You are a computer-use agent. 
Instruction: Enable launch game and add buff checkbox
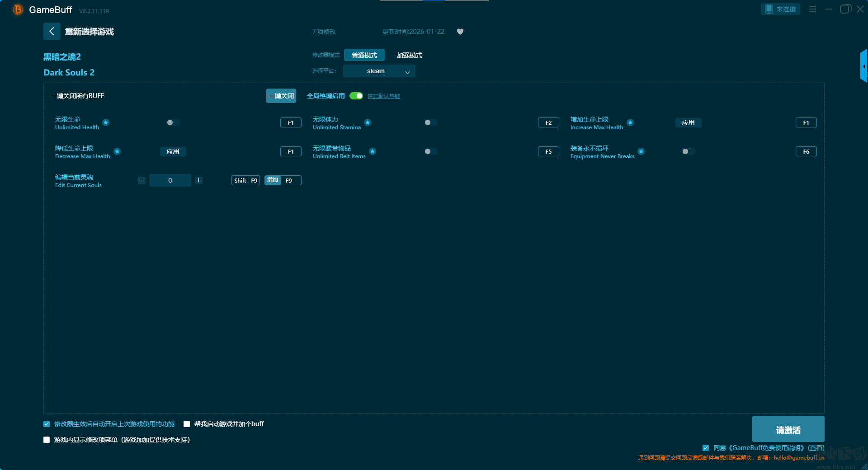[187, 424]
